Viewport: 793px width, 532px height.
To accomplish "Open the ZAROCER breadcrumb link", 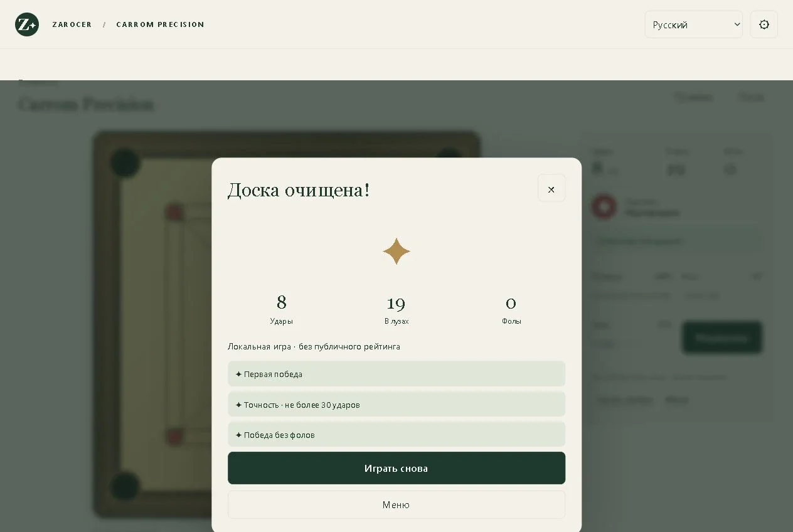I will click(72, 24).
